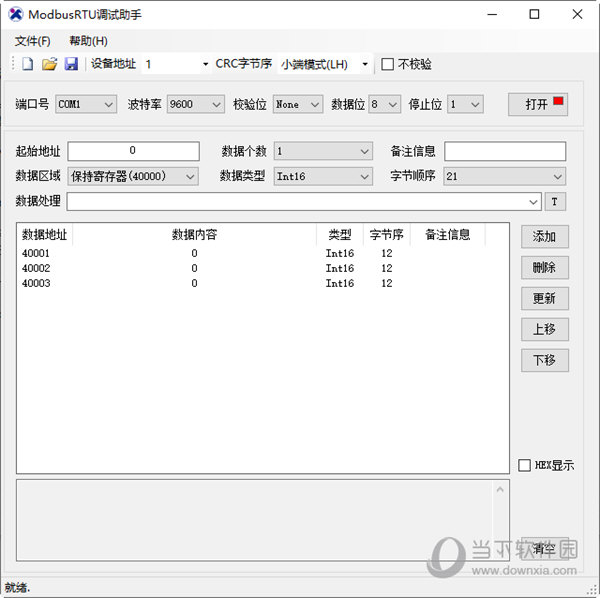Click the 数据地址 column header

(45, 234)
